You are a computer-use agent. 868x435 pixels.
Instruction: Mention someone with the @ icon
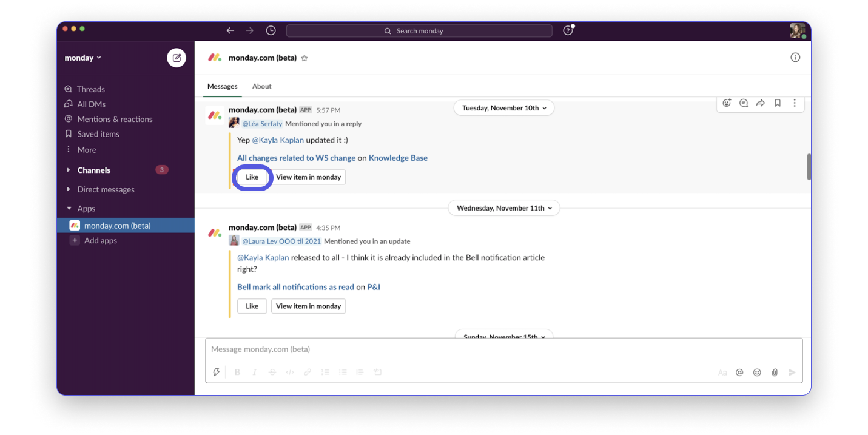tap(739, 373)
